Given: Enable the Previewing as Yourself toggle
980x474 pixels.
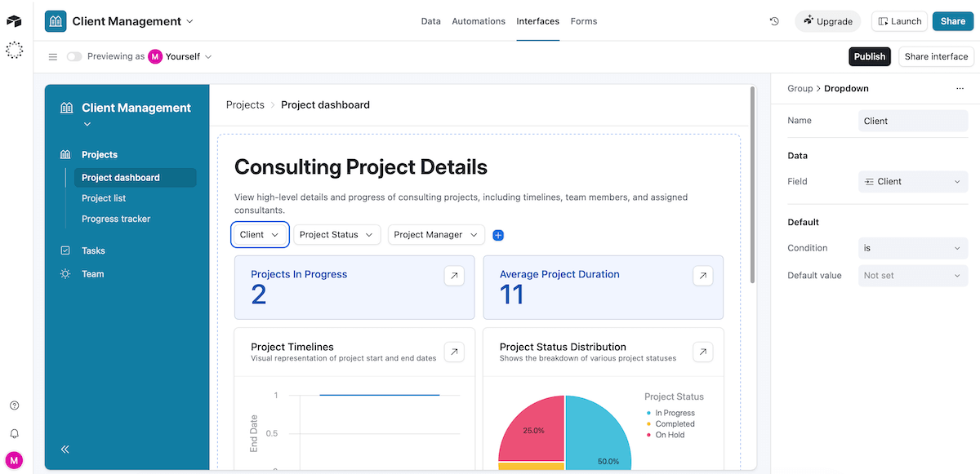Looking at the screenshot, I should coord(73,56).
